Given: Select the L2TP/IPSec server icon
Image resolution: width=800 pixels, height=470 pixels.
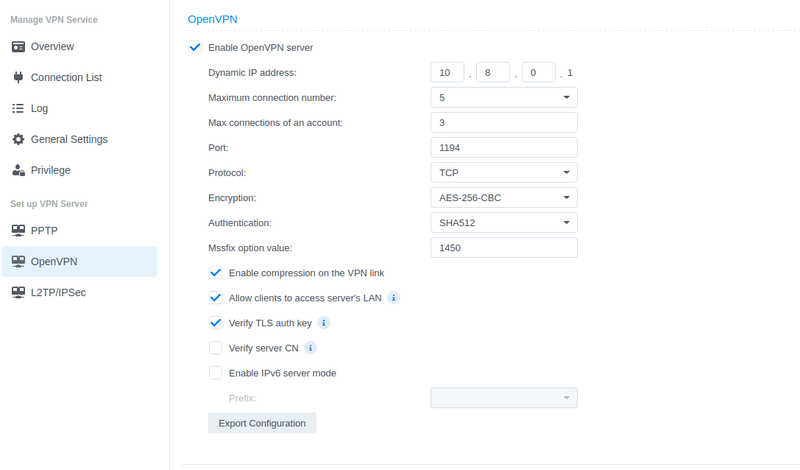Looking at the screenshot, I should pos(18,292).
